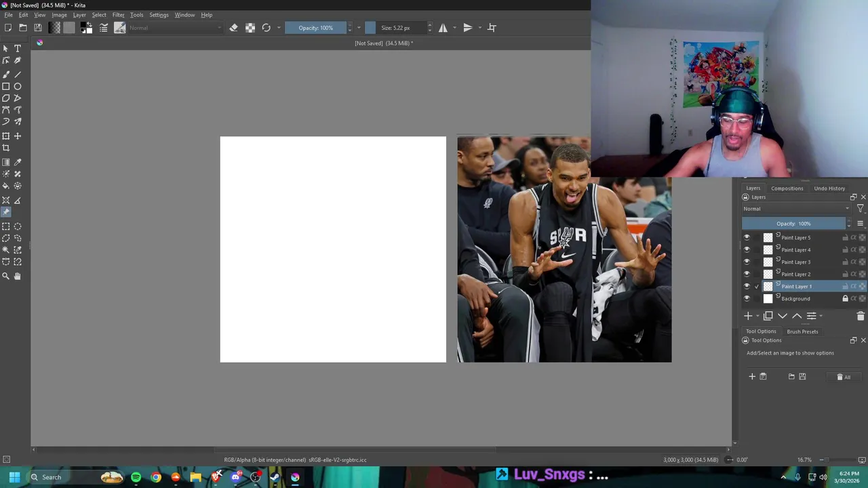Open vertical mirror options dropdown
The image size is (868, 488).
click(x=479, y=28)
